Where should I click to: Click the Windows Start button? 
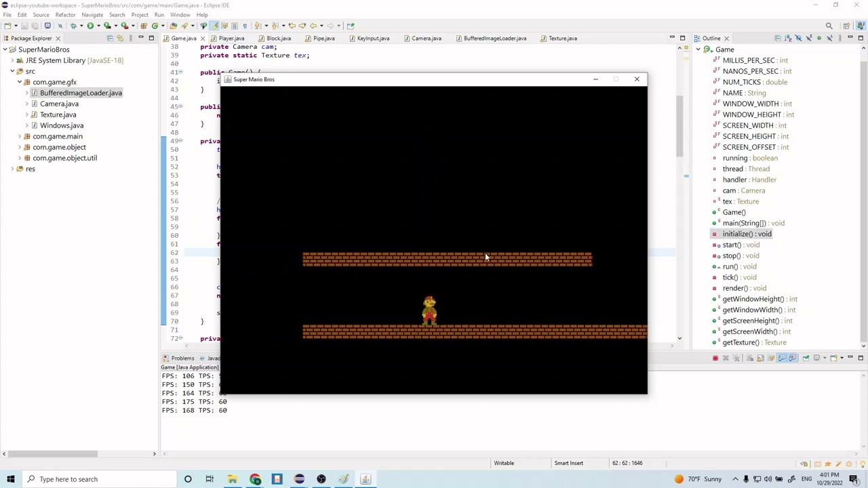tap(11, 479)
